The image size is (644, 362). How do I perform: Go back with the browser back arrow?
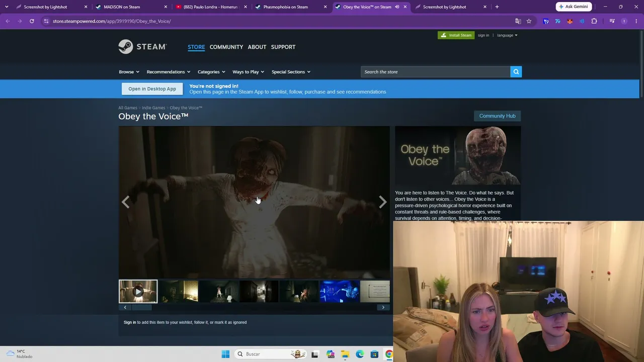click(x=8, y=21)
